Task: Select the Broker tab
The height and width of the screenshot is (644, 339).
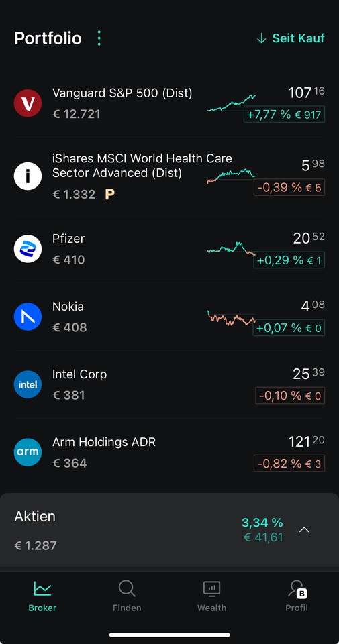Action: pyautogui.click(x=42, y=596)
